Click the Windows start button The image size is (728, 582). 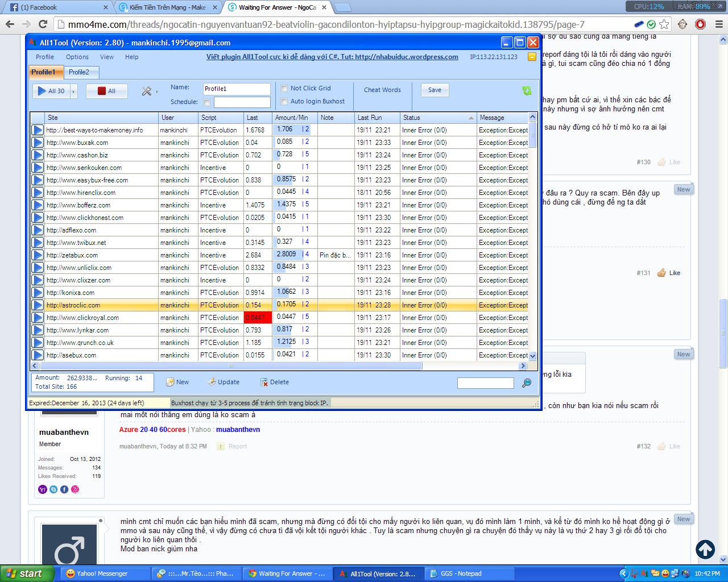27,573
